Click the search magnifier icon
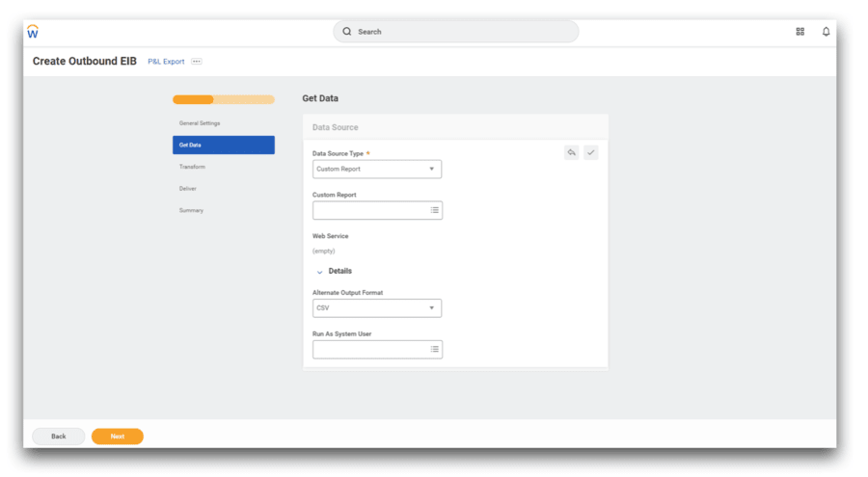The height and width of the screenshot is (477, 868). tap(347, 32)
